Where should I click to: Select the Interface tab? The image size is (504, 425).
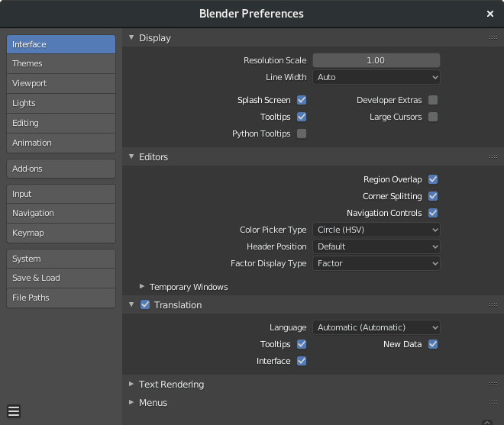tap(61, 44)
